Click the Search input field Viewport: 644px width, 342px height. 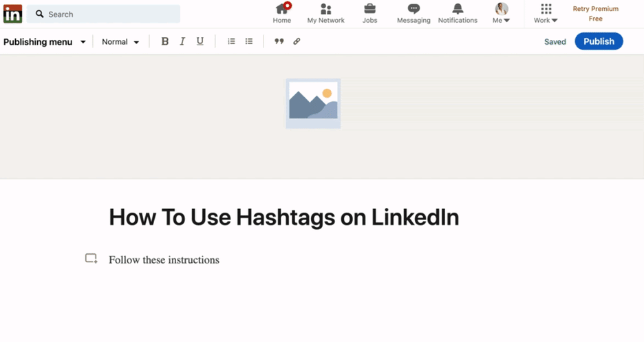[103, 14]
